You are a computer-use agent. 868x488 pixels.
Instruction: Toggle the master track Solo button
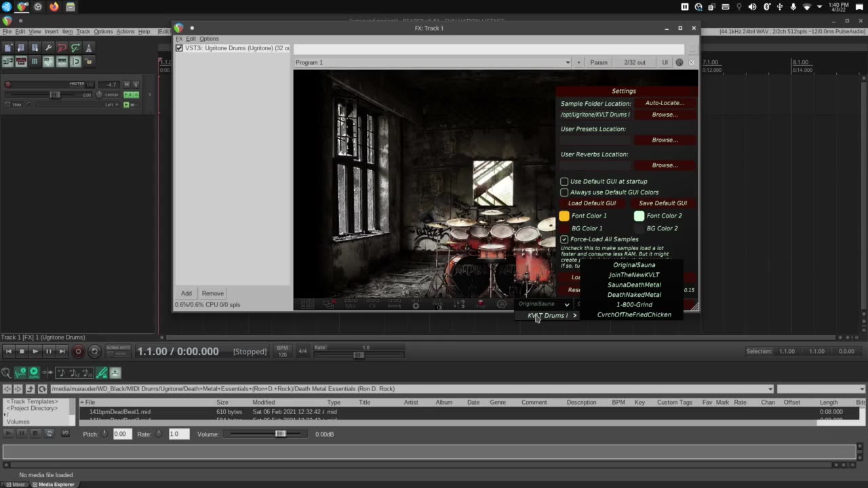[136, 85]
